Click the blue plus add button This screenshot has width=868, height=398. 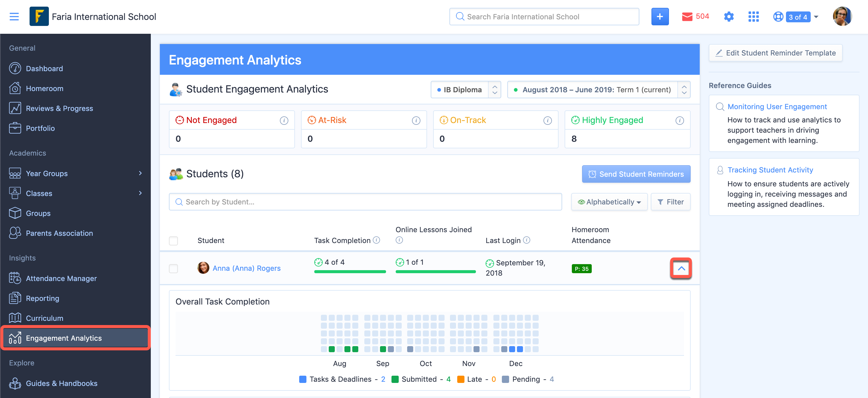coord(659,17)
